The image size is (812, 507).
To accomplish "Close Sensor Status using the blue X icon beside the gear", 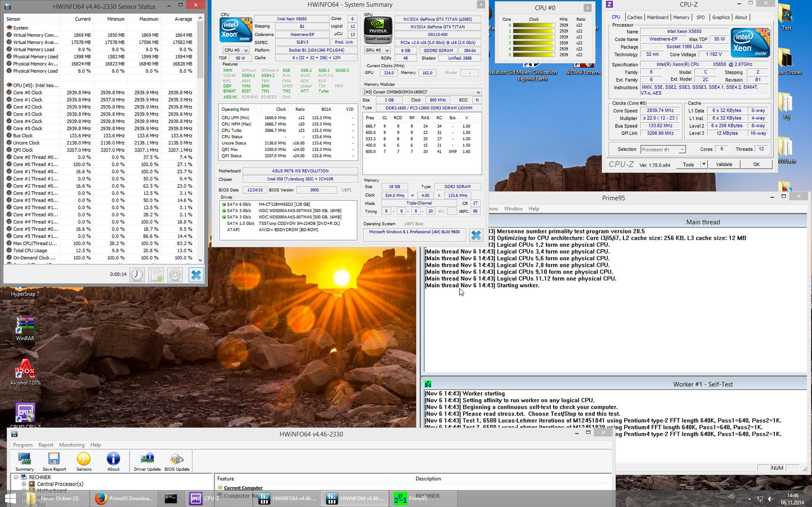I will point(196,274).
